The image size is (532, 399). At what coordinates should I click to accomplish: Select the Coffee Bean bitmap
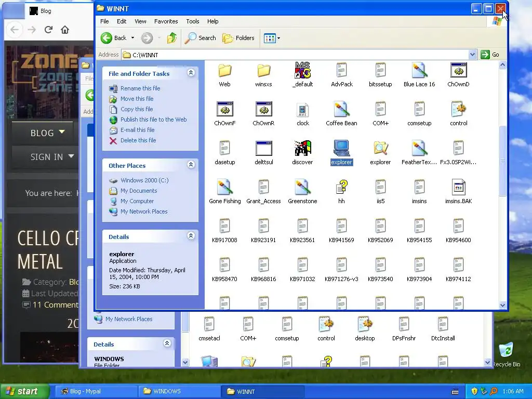342,114
